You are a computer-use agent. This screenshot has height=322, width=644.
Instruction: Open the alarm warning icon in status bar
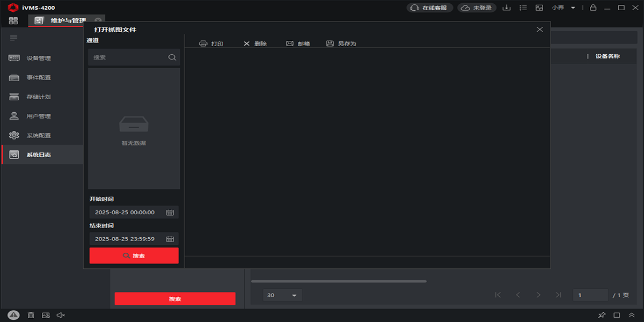14,315
